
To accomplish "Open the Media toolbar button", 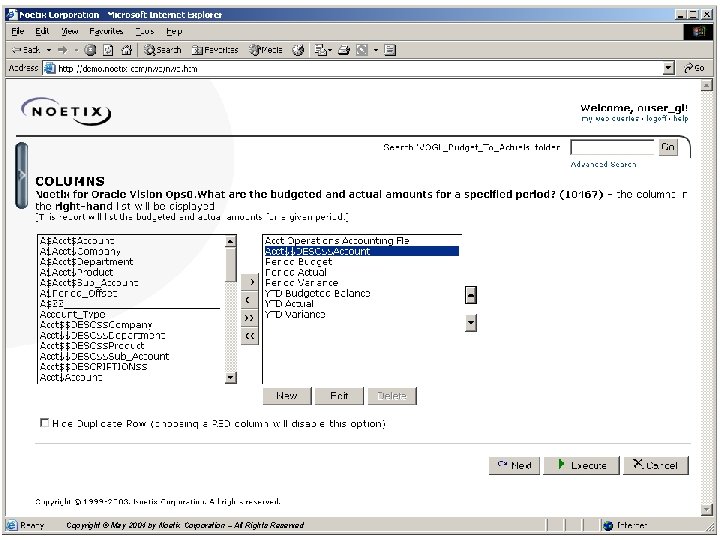I will (265, 50).
